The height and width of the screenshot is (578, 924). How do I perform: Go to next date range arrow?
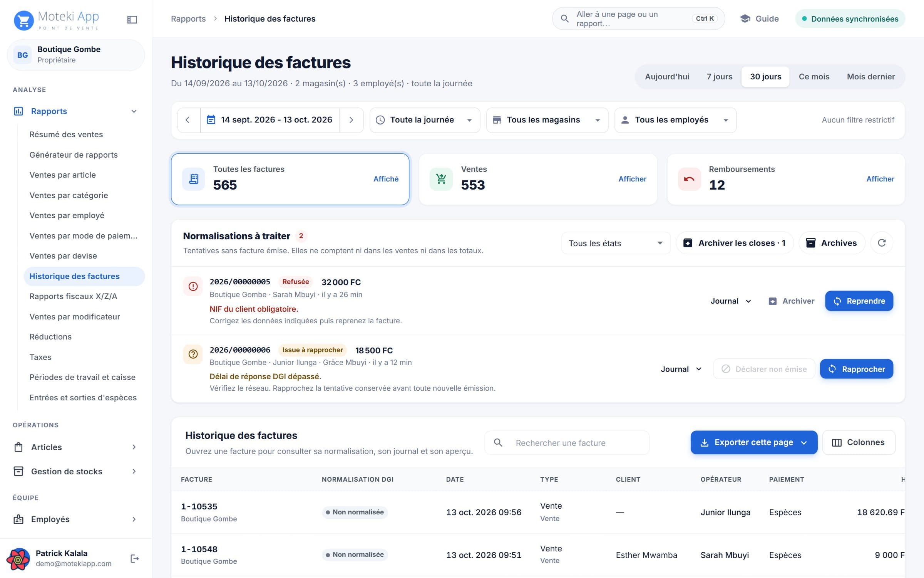point(351,120)
